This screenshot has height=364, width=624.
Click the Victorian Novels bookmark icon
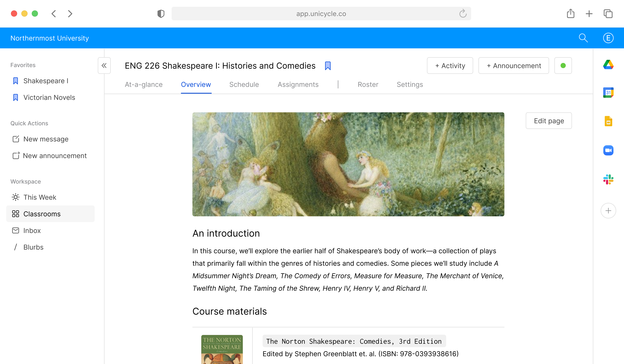pyautogui.click(x=16, y=98)
